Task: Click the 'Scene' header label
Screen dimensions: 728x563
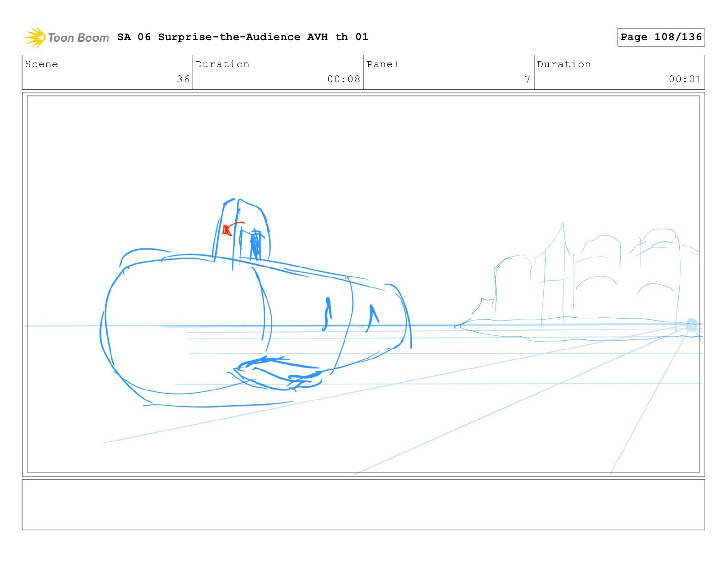Action: coord(41,64)
